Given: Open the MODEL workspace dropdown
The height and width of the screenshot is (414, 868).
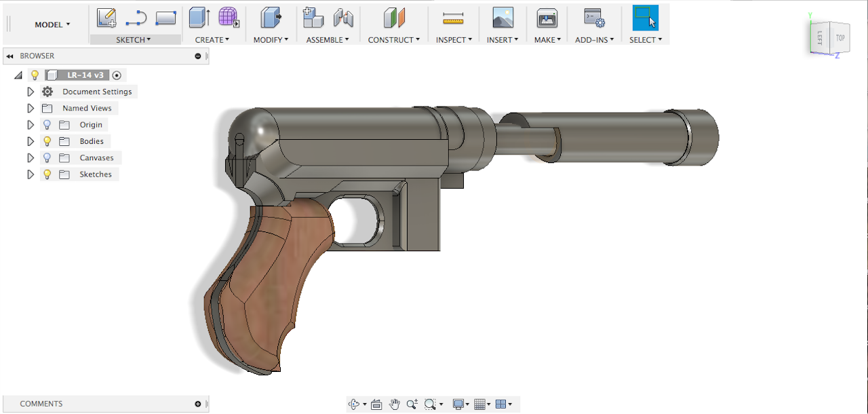Looking at the screenshot, I should coord(52,24).
